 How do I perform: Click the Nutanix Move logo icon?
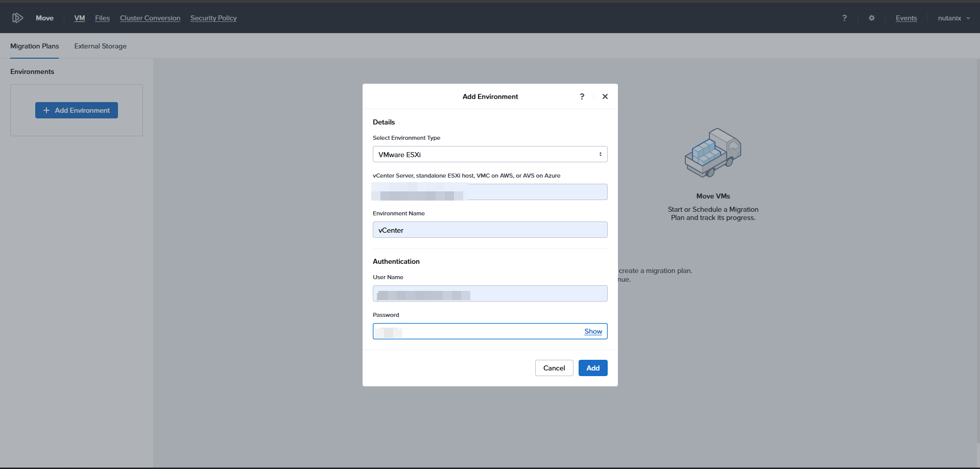(17, 18)
